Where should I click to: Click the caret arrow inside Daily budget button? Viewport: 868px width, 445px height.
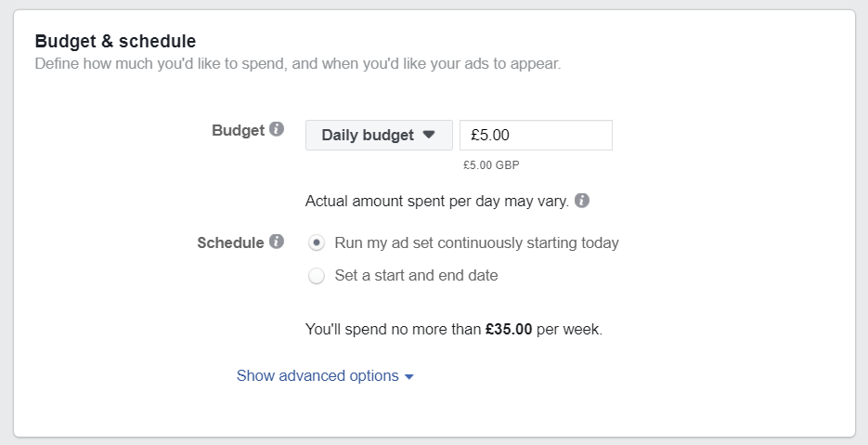pos(429,135)
